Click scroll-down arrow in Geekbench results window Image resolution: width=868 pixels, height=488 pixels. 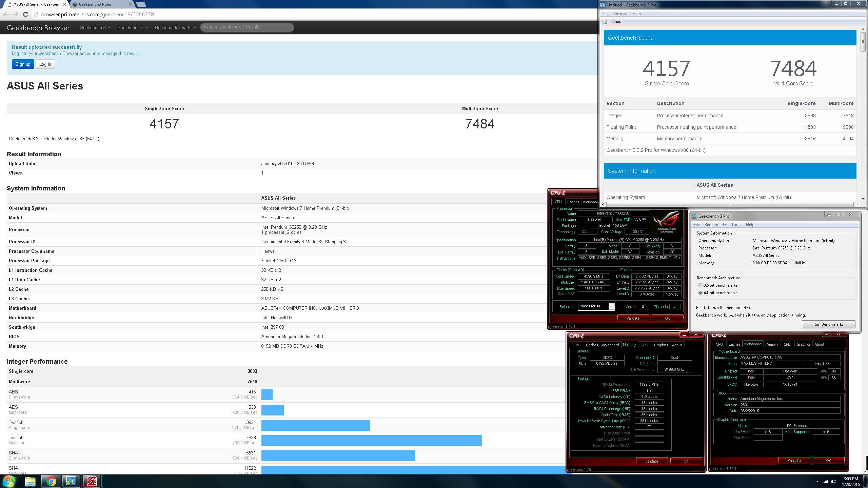(863, 199)
